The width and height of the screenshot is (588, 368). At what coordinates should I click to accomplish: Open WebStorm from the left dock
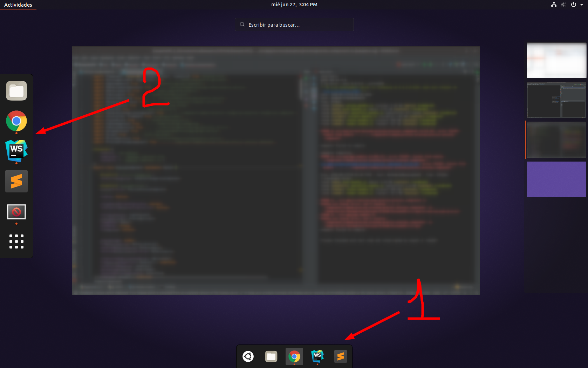pos(16,151)
